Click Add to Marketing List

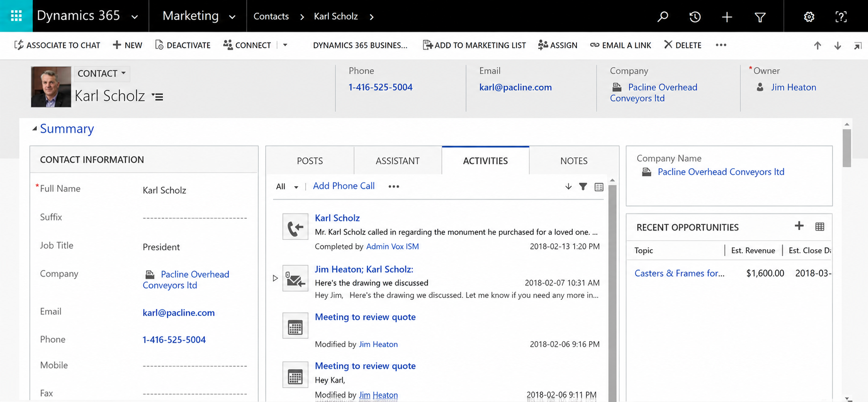(x=474, y=45)
